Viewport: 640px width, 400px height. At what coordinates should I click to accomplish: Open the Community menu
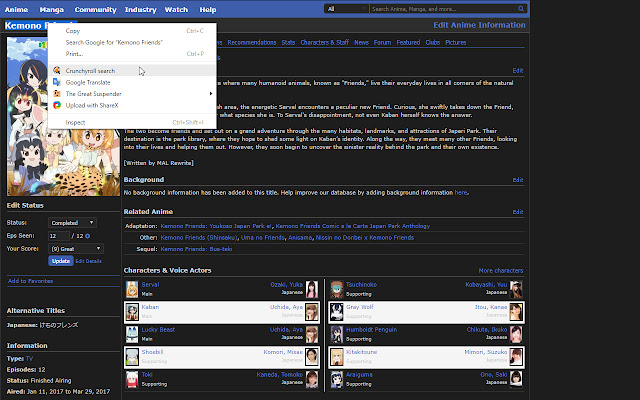point(96,9)
